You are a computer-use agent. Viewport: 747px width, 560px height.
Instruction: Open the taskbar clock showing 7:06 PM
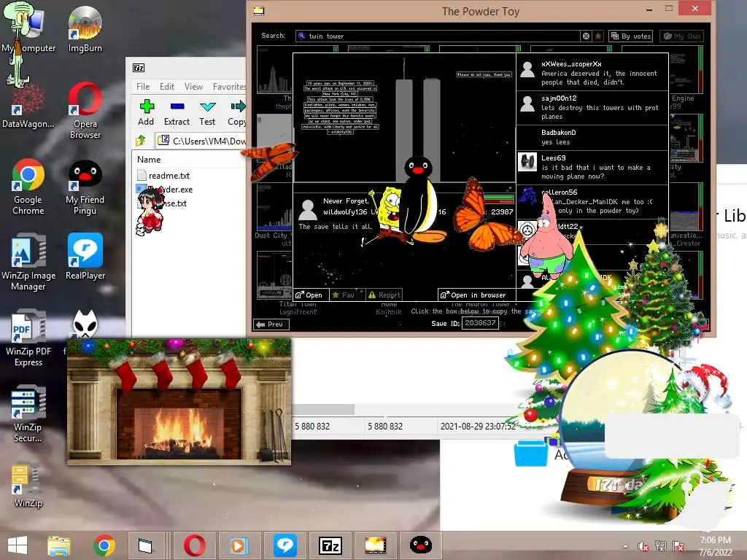[715, 545]
